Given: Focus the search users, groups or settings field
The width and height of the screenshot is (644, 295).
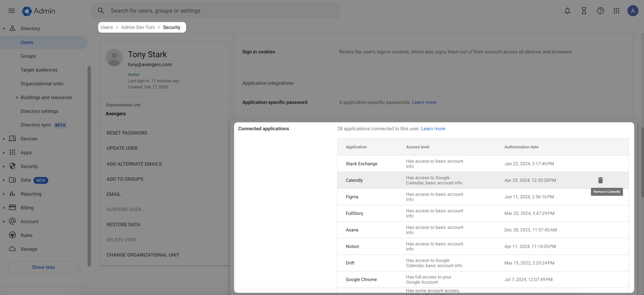Looking at the screenshot, I should [x=215, y=11].
